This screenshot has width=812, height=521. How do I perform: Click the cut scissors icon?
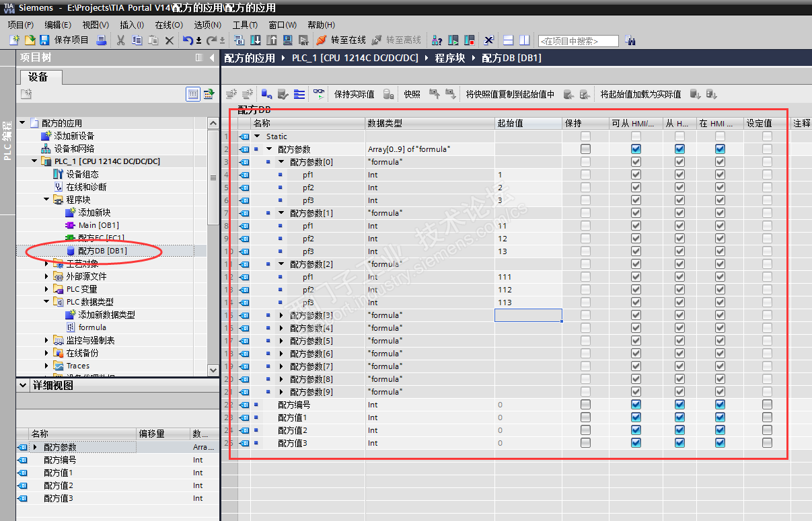[120, 40]
